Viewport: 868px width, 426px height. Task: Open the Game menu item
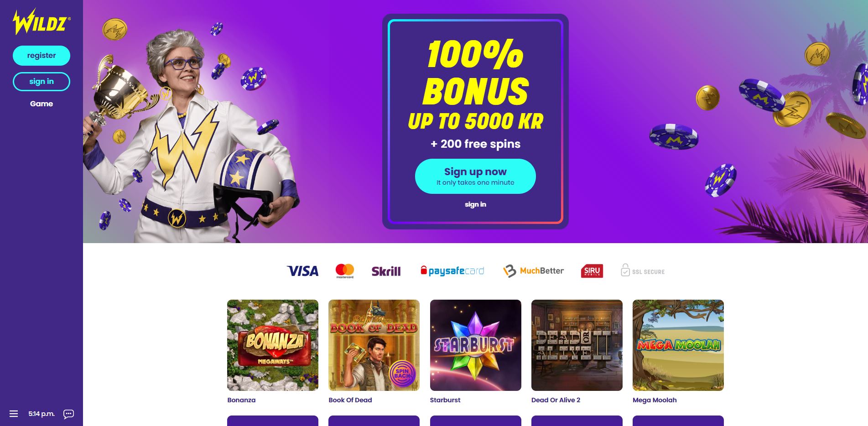tap(42, 104)
